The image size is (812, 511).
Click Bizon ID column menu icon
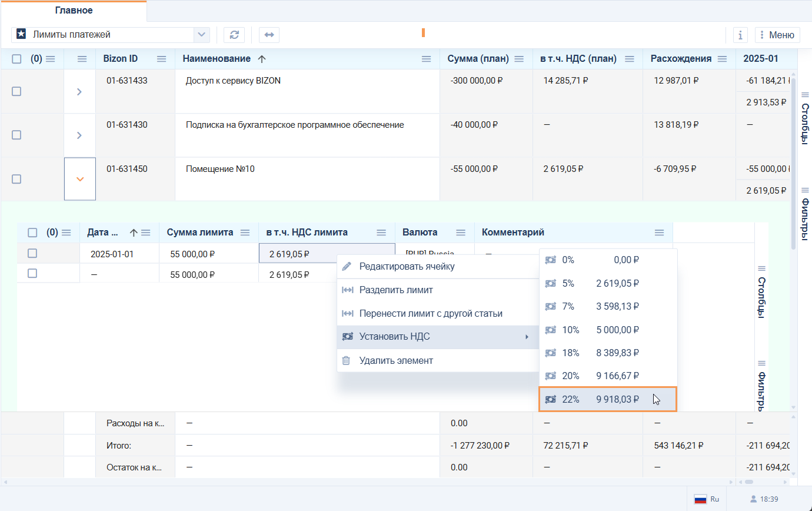(x=162, y=59)
